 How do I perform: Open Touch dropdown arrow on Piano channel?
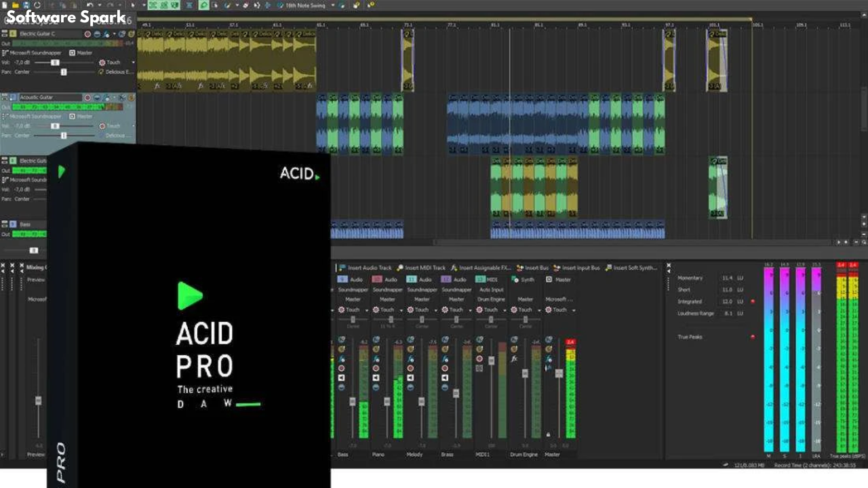tap(401, 310)
